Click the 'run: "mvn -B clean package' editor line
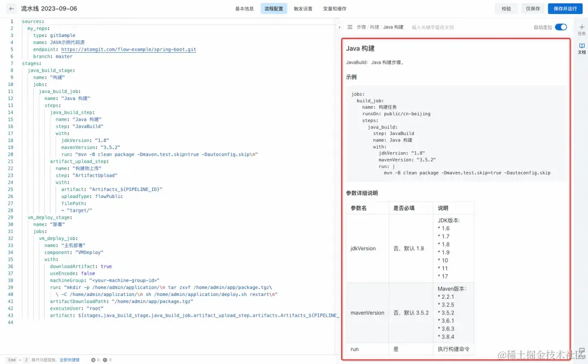Screen dimensions: 588x364 (160, 155)
